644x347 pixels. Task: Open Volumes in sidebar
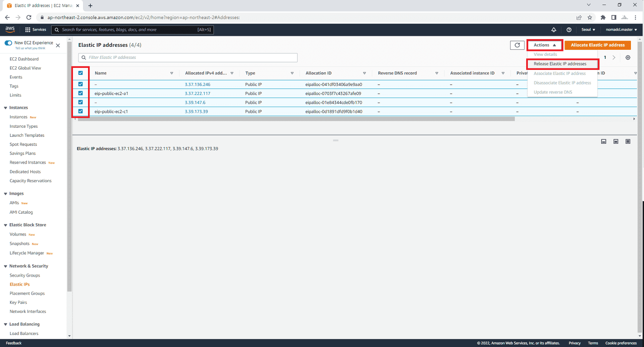coord(18,234)
